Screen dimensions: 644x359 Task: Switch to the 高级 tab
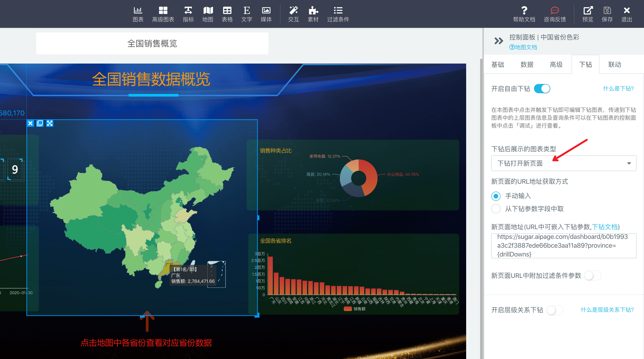click(x=556, y=65)
